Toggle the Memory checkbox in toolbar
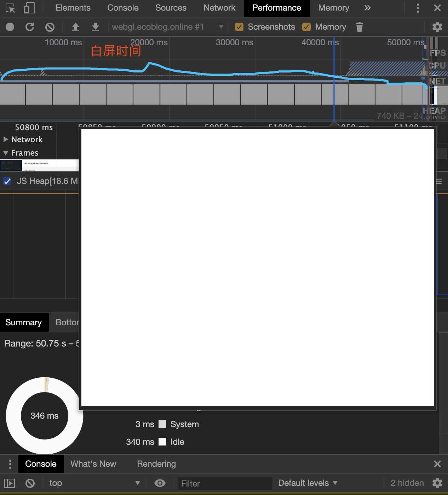Screen dimensions: 448x495 click(306, 27)
